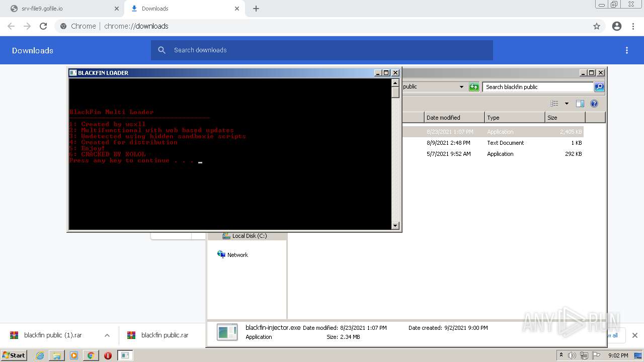Focus the Chrome address bar
The height and width of the screenshot is (362, 644).
pyautogui.click(x=322, y=26)
